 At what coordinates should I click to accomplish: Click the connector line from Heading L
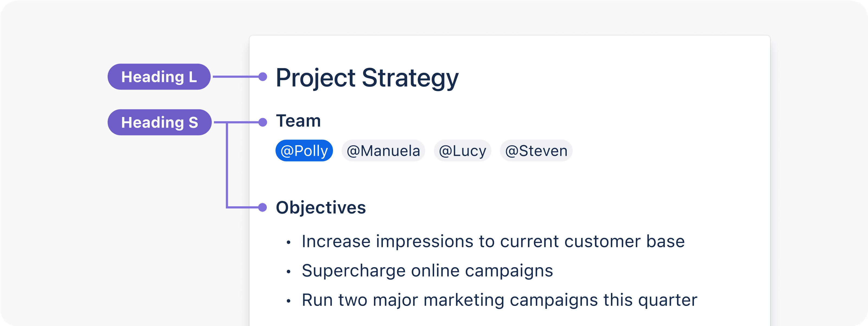click(236, 77)
